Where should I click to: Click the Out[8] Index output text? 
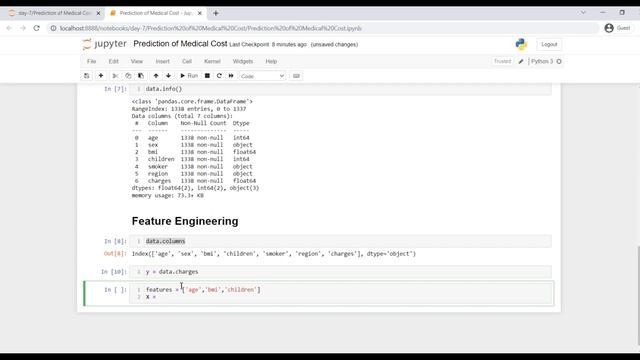pyautogui.click(x=273, y=254)
